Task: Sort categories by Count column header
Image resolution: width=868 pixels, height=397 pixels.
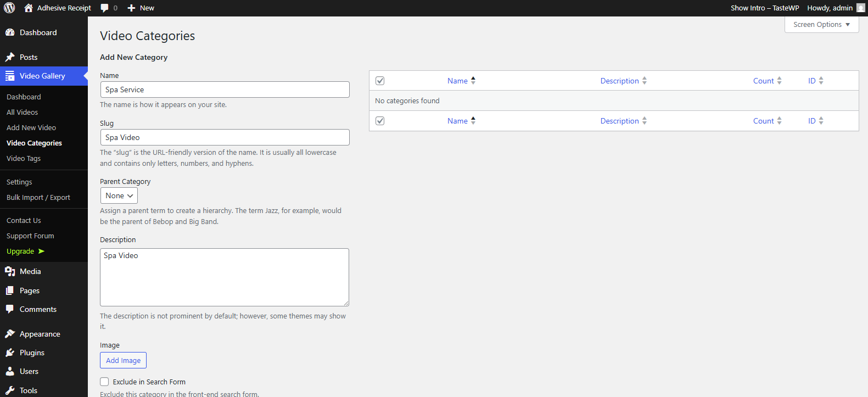Action: click(763, 81)
